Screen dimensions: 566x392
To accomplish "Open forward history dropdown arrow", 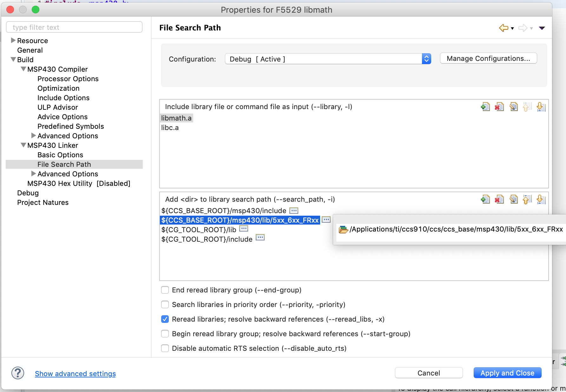I will (x=531, y=29).
